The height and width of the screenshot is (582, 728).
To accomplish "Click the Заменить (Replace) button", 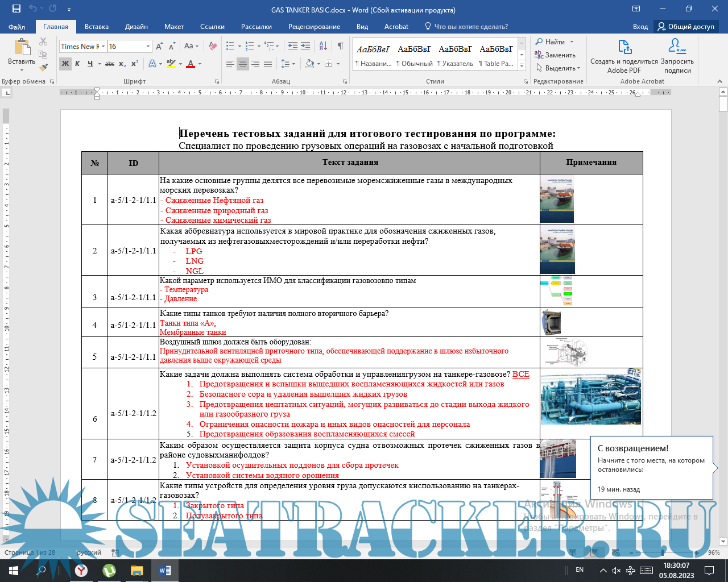I will pos(555,55).
